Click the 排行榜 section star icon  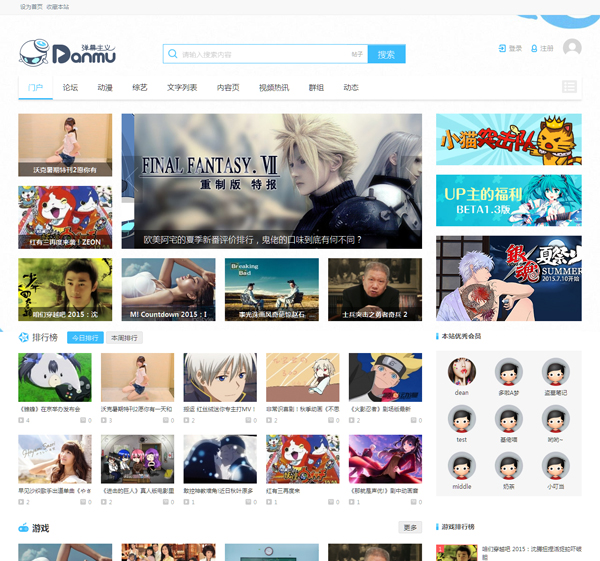pos(24,337)
